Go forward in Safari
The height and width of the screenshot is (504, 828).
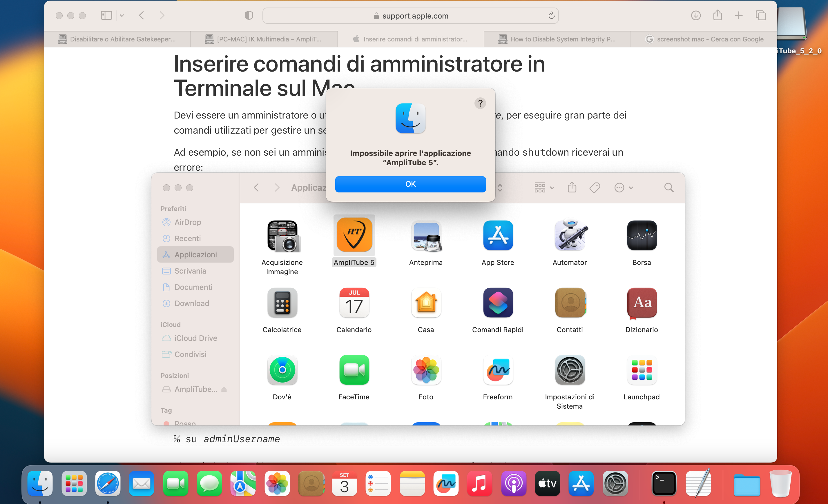[162, 15]
